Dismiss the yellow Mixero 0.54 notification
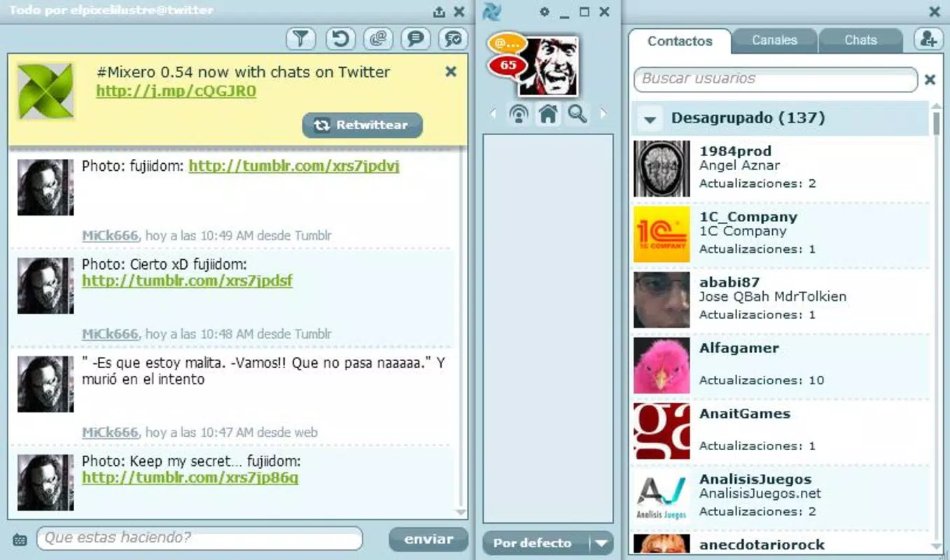 (451, 71)
